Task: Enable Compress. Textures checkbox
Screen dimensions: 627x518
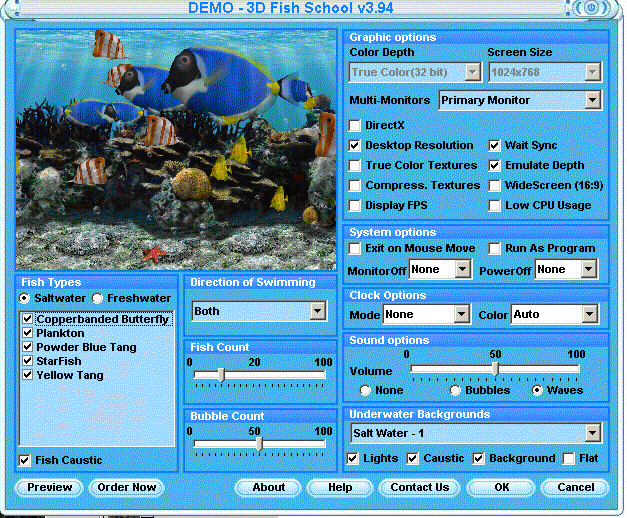Action: pyautogui.click(x=355, y=186)
